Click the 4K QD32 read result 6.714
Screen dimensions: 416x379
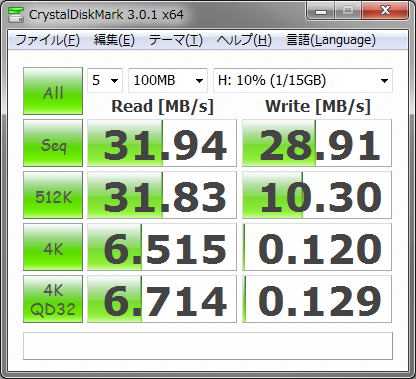(162, 299)
